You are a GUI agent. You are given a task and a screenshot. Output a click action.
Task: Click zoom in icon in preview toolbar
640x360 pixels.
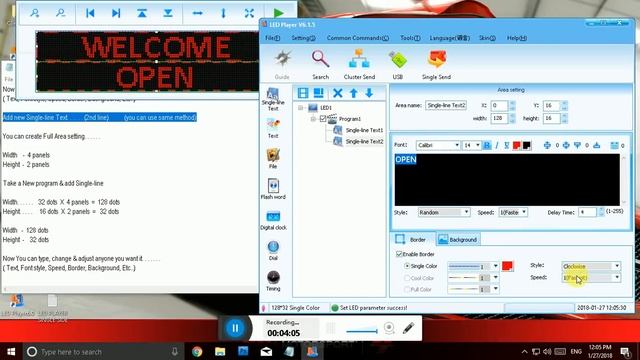(35, 13)
